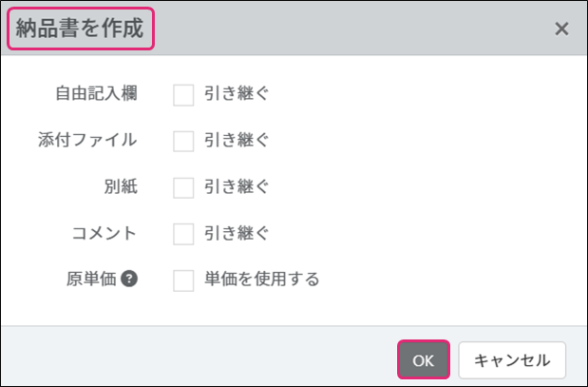Viewport: 588px width, 387px height.
Task: Close the 納品書を作成 dialog with X
Action: coord(561,29)
